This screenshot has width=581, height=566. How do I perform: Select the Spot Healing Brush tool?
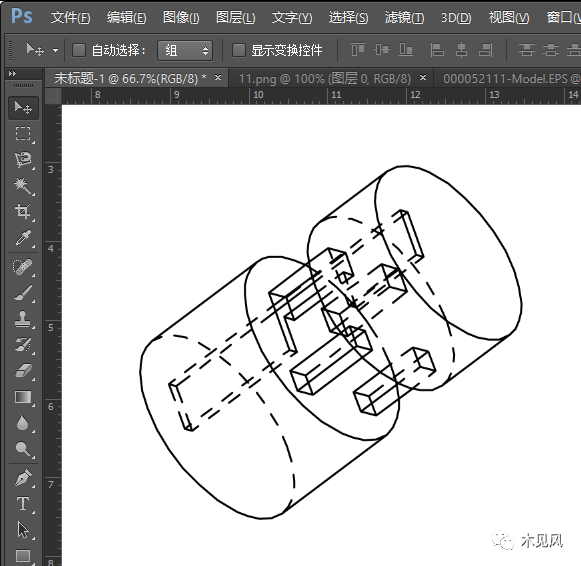pyautogui.click(x=23, y=267)
